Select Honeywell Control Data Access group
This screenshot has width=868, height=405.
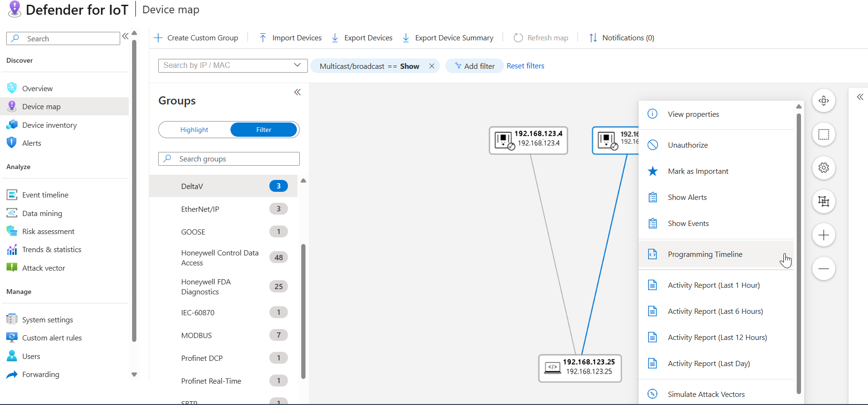pos(223,258)
